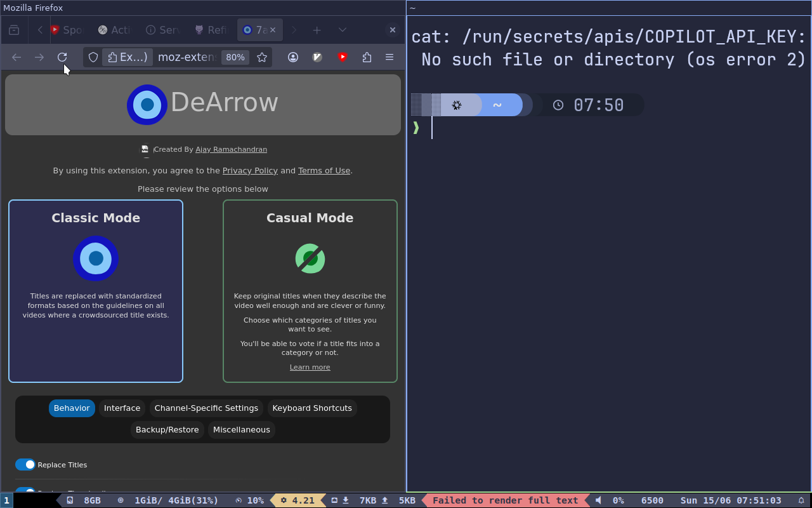
Task: Switch to the Spo… tab
Action: 67,30
